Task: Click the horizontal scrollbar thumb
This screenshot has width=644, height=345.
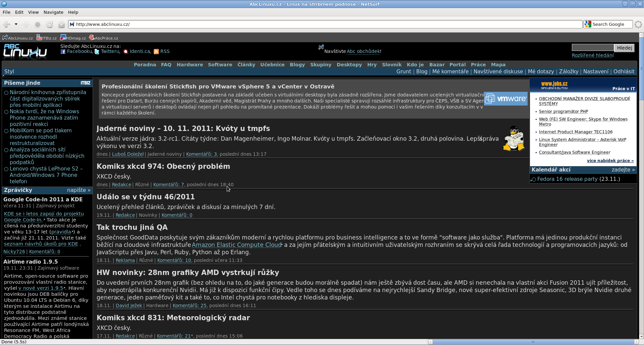Action: click(x=533, y=342)
